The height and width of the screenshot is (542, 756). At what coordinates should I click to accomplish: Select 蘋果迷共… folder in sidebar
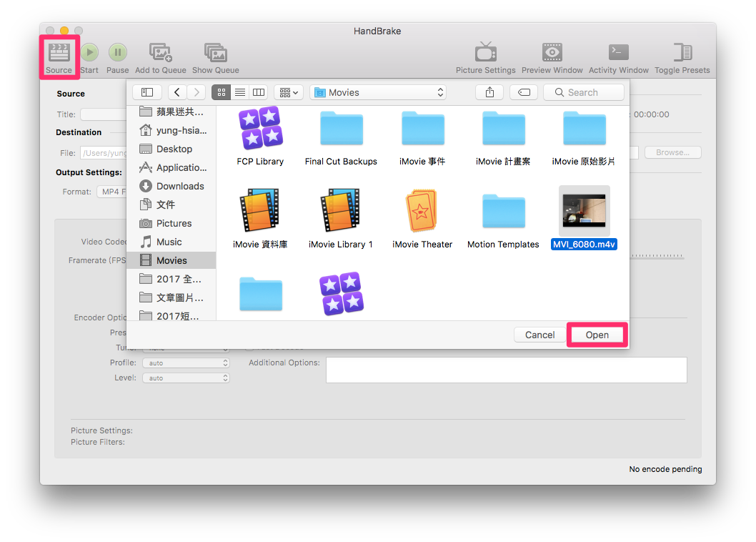[x=171, y=112]
